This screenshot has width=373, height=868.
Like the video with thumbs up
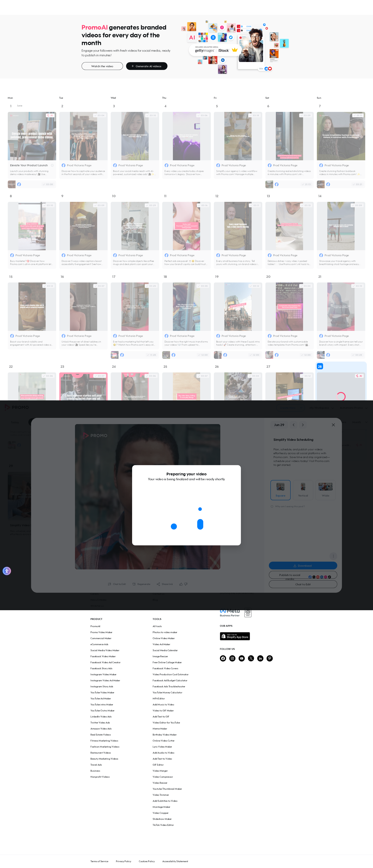(x=181, y=584)
